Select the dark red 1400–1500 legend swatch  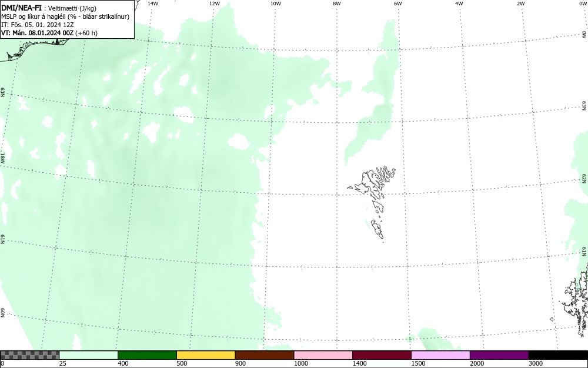tap(382, 355)
